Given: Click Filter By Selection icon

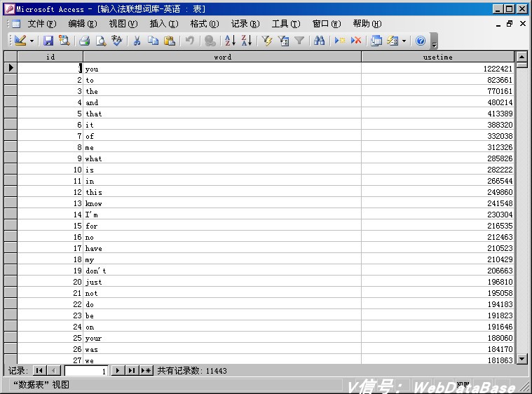Looking at the screenshot, I should pyautogui.click(x=267, y=41).
